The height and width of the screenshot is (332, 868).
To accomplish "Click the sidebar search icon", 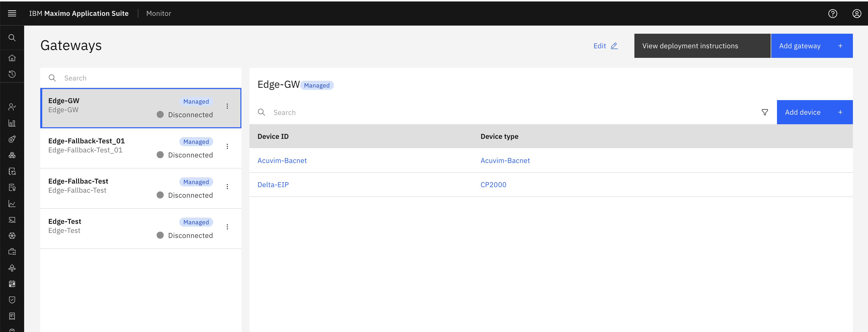I will point(12,38).
